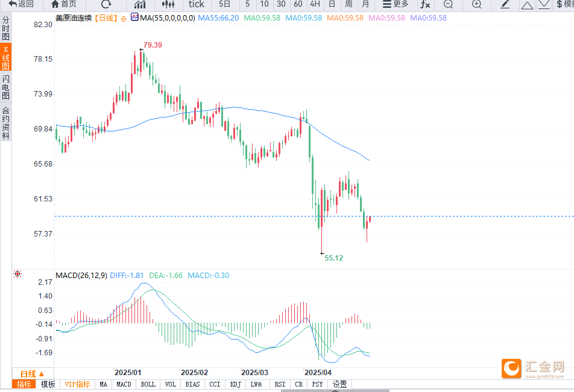Select the CCI indicator tab

pos(215,384)
